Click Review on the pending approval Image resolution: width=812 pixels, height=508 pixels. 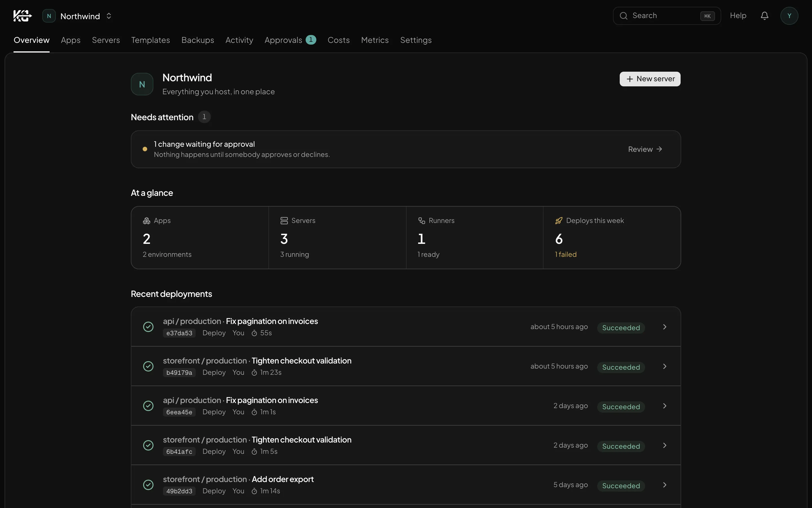pyautogui.click(x=645, y=149)
